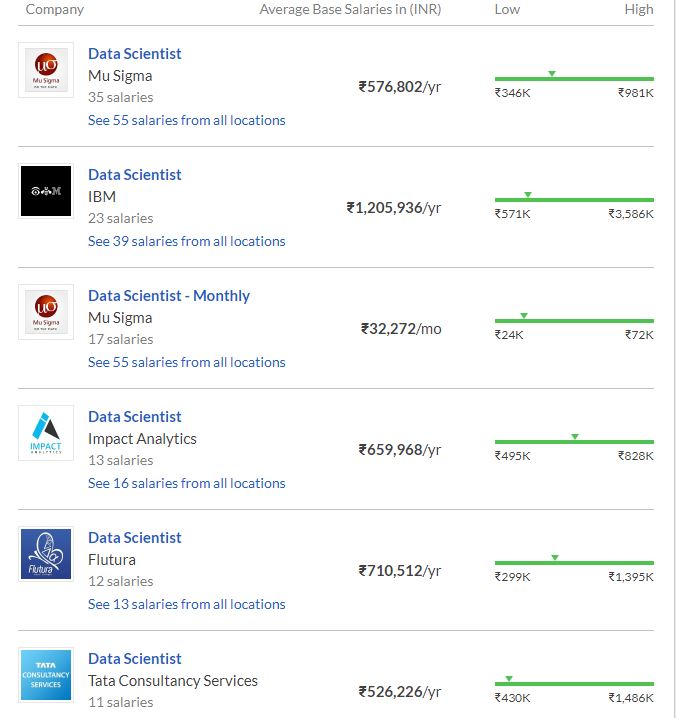Click the ₹1,205,936/yr salary figure
The image size is (676, 718).
[x=393, y=208]
